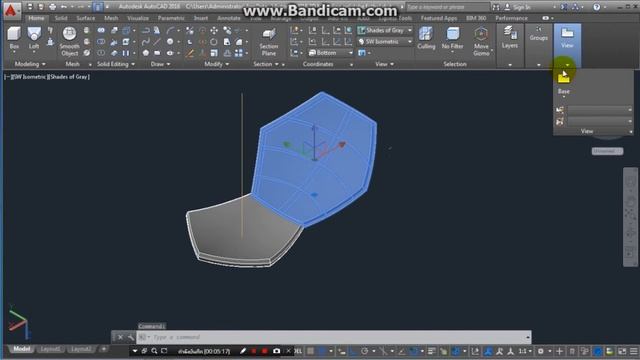
Task: Toggle clean screen icon in status bar
Action: (622, 351)
